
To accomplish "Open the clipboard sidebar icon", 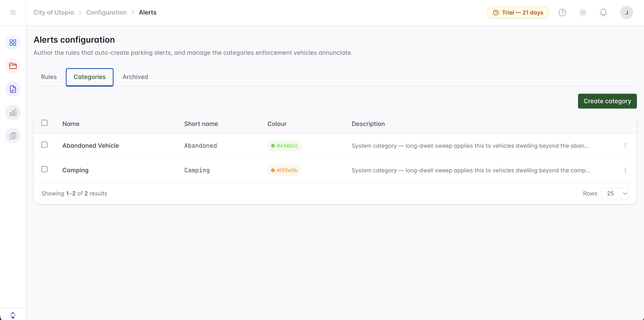I will pyautogui.click(x=13, y=136).
